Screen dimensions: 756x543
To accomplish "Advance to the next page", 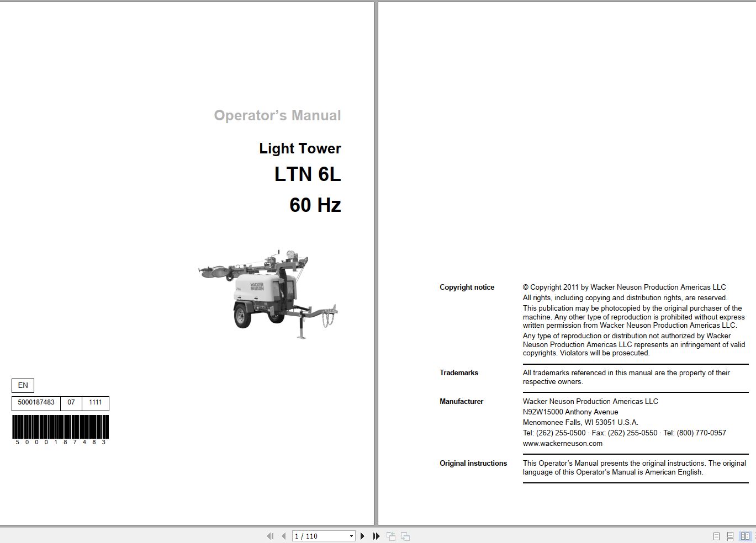I will pyautogui.click(x=363, y=536).
